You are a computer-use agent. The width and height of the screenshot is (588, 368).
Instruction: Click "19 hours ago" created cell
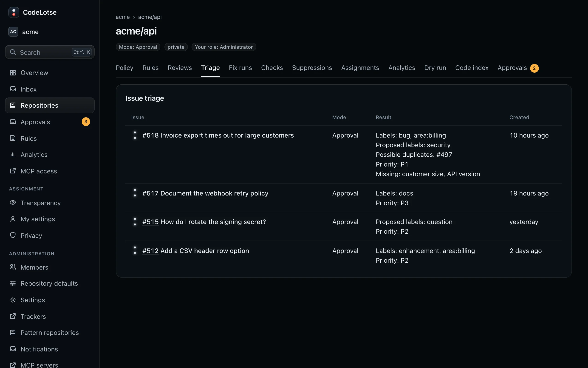[x=529, y=193]
